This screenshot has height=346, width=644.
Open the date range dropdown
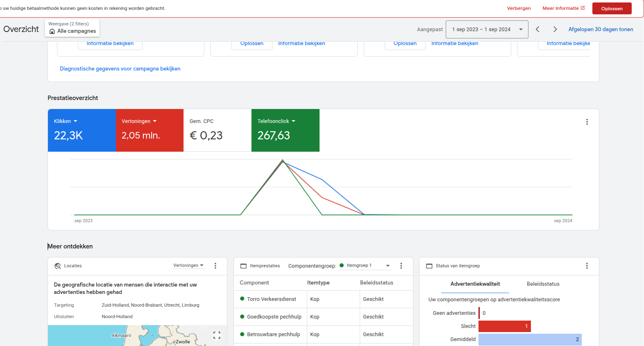tap(487, 30)
